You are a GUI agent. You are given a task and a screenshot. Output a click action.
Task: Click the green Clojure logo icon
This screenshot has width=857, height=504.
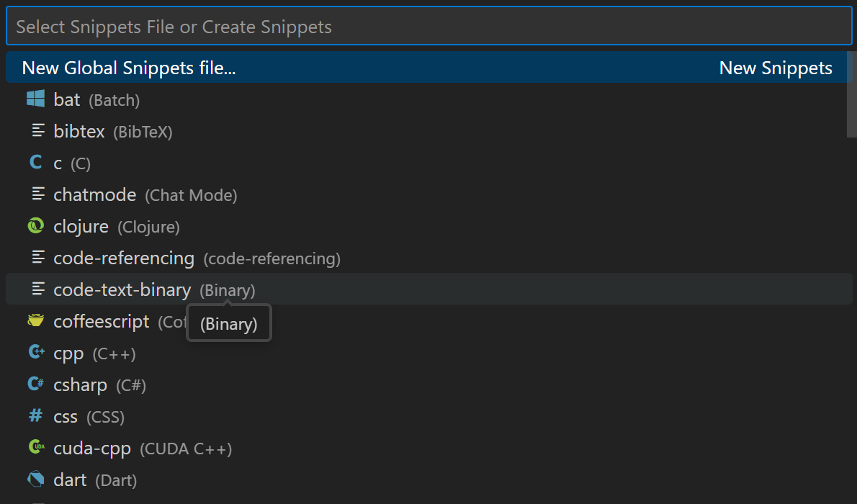click(35, 226)
